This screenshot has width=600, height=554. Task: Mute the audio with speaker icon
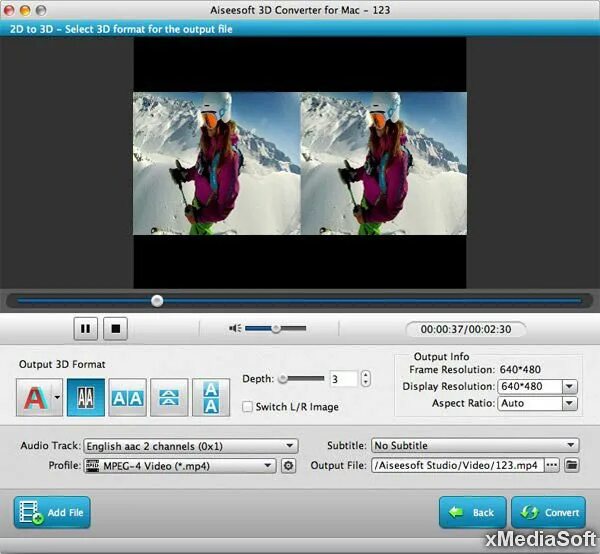click(x=235, y=328)
